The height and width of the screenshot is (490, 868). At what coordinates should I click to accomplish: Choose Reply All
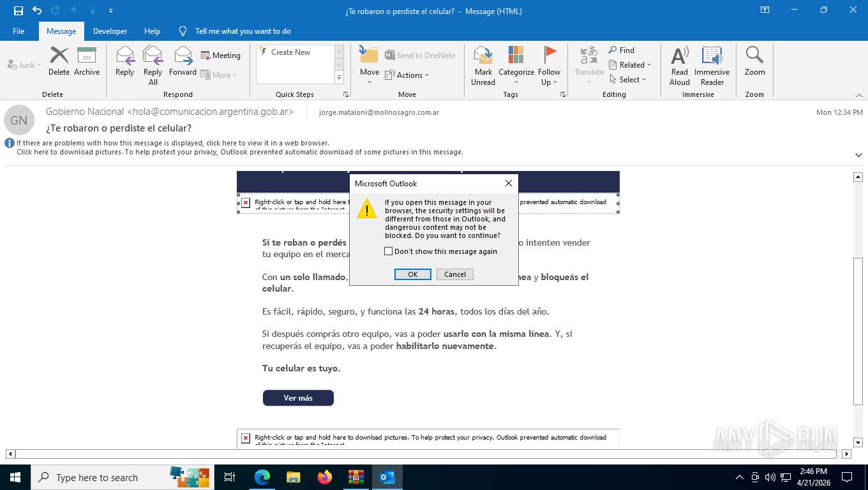point(153,66)
